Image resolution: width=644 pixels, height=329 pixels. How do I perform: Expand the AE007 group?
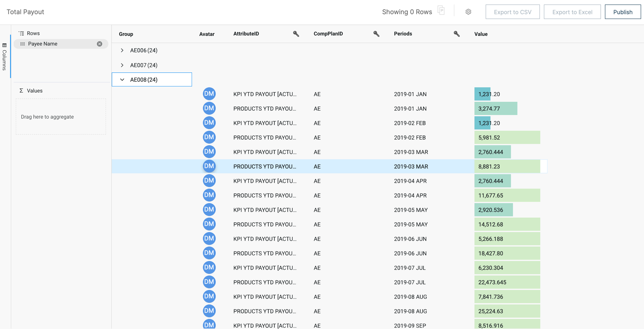(x=122, y=65)
